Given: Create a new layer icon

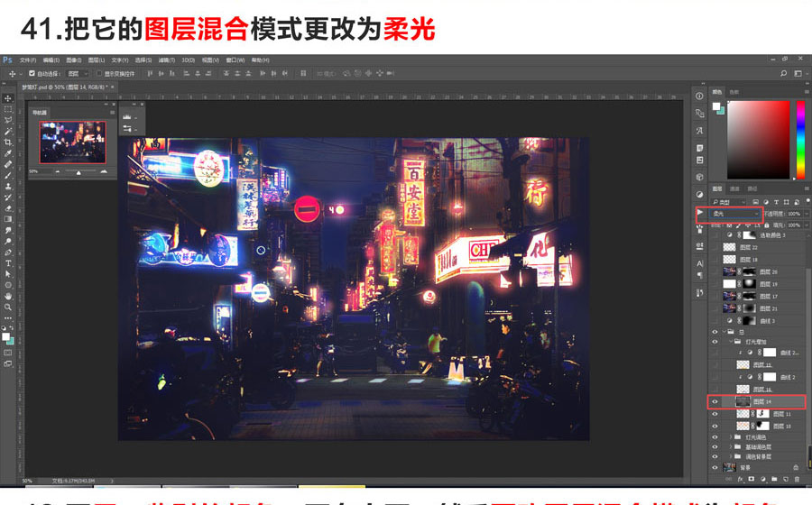Looking at the screenshot, I should point(786,480).
